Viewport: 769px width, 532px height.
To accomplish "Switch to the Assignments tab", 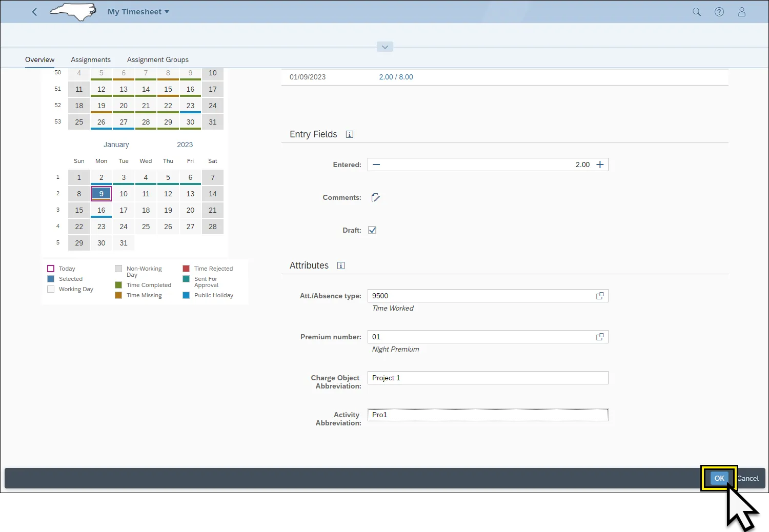I will coord(91,59).
